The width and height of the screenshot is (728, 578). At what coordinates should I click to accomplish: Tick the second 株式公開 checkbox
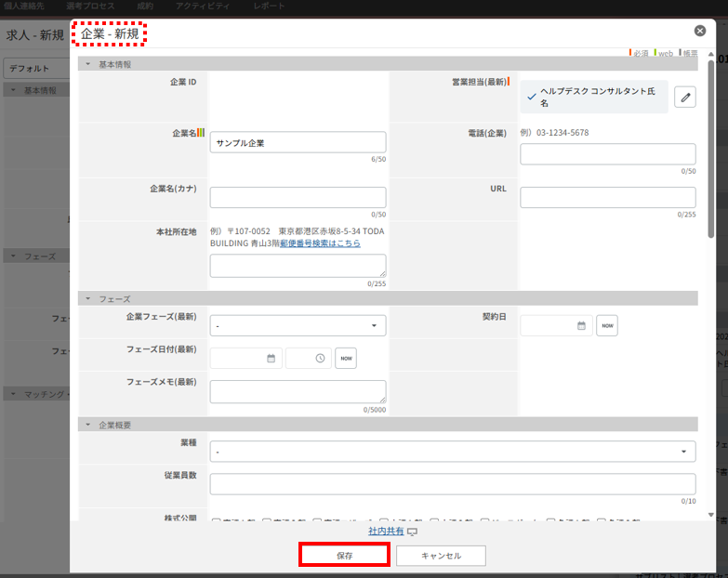267,521
